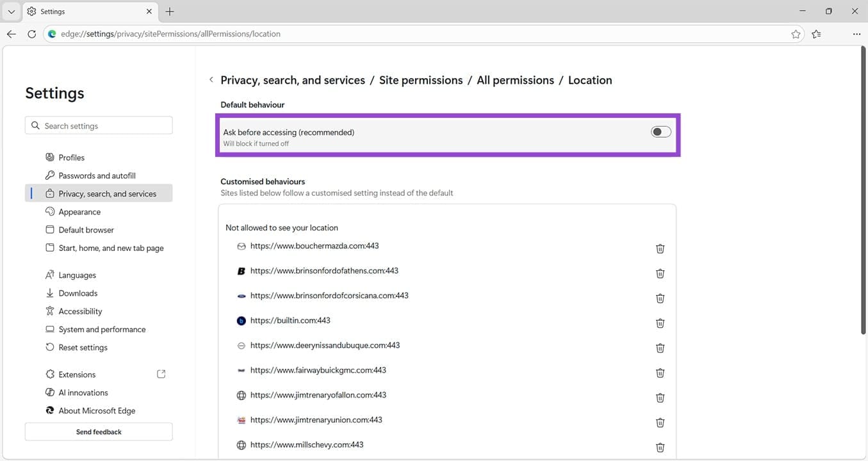Open the Profiles settings section
This screenshot has width=868, height=461.
pyautogui.click(x=71, y=157)
